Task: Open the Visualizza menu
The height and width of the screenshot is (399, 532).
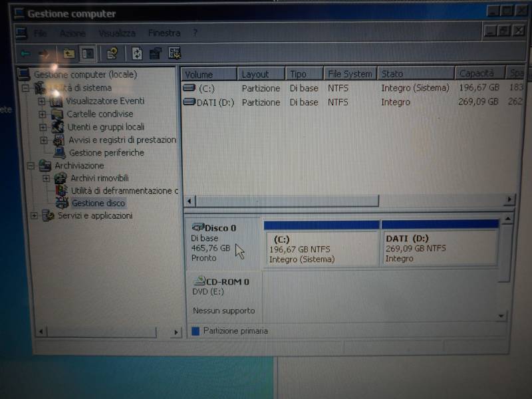Action: coord(117,33)
